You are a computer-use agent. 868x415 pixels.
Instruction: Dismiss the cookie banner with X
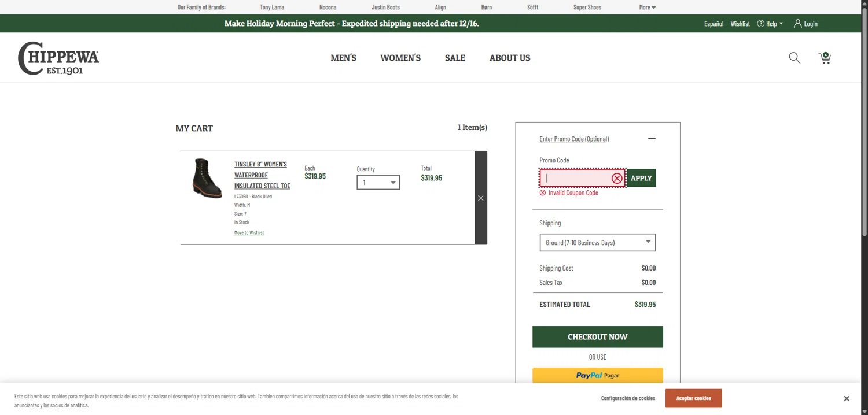tap(847, 398)
